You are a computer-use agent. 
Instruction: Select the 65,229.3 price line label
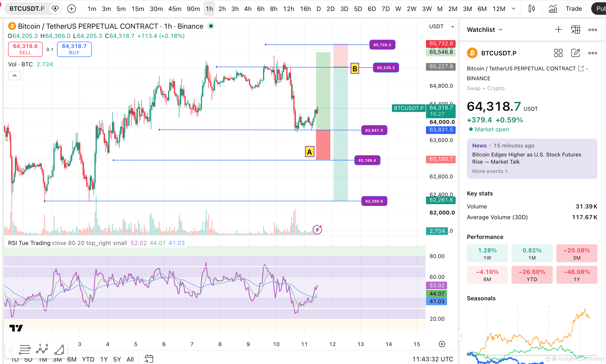click(x=386, y=67)
